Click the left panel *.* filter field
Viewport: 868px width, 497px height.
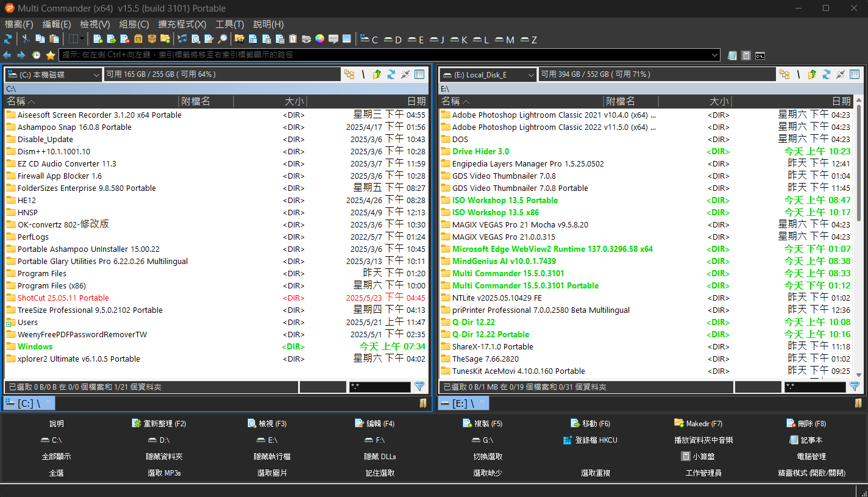pyautogui.click(x=380, y=387)
